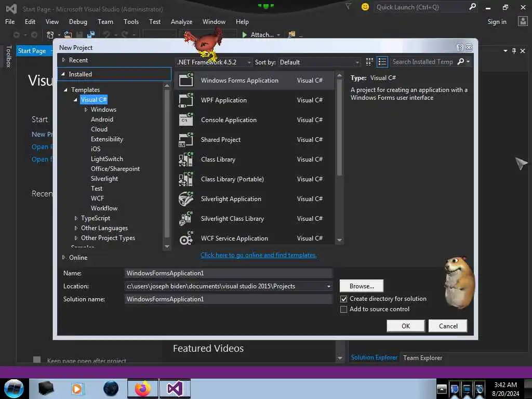Click the search magnifier in template search
The width and height of the screenshot is (532, 399).
(x=461, y=61)
